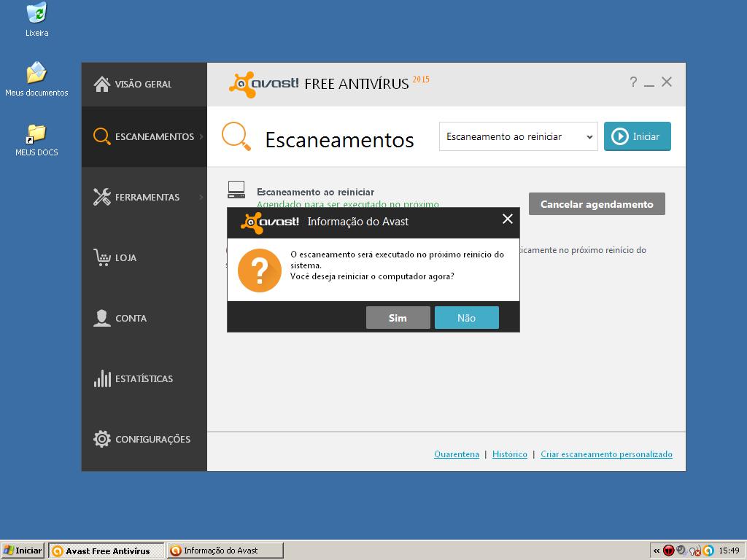The height and width of the screenshot is (560, 747).
Task: Expand the Escaneamentos submenu arrow
Action: [201, 136]
